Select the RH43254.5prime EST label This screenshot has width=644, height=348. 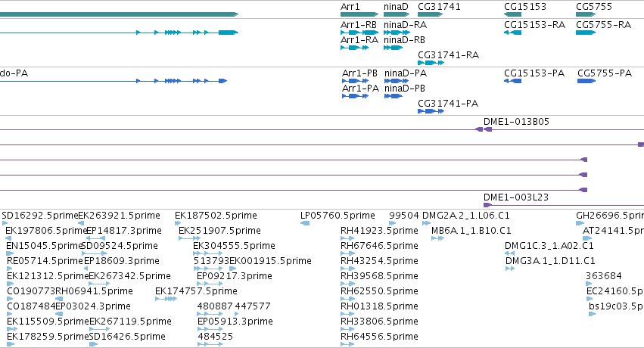(x=379, y=261)
